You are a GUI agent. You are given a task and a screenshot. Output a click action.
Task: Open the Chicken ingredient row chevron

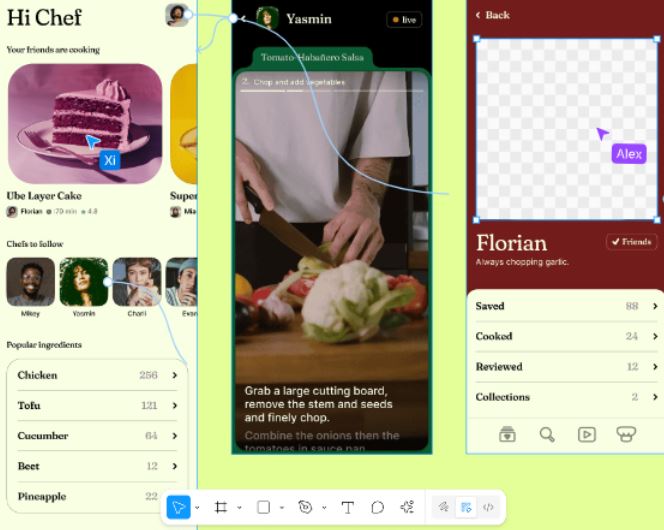[174, 375]
